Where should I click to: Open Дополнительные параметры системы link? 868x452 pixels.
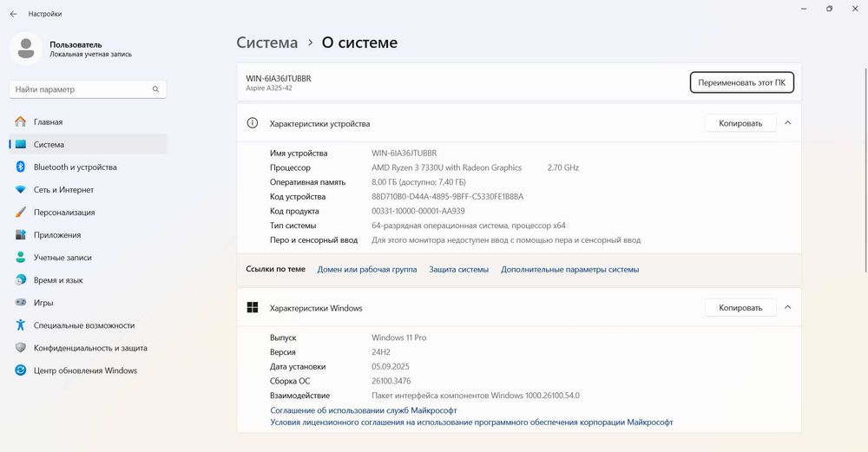tap(570, 270)
